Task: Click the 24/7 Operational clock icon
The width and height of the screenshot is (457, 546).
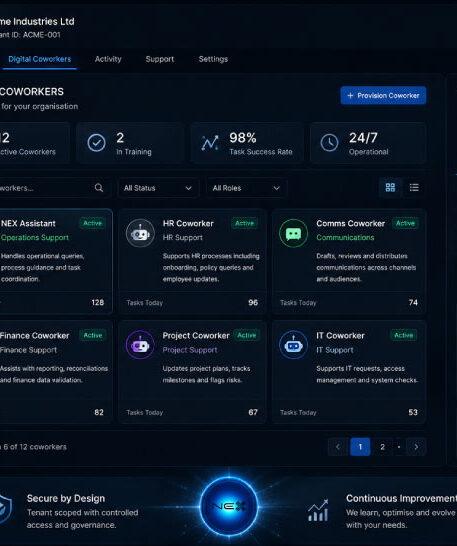Action: (329, 143)
